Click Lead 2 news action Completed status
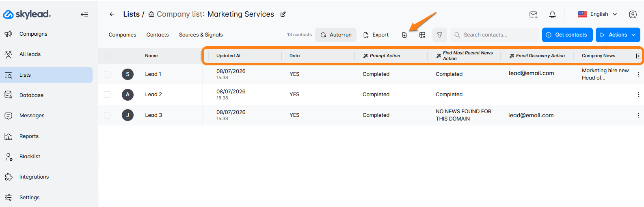The image size is (644, 207). (449, 95)
